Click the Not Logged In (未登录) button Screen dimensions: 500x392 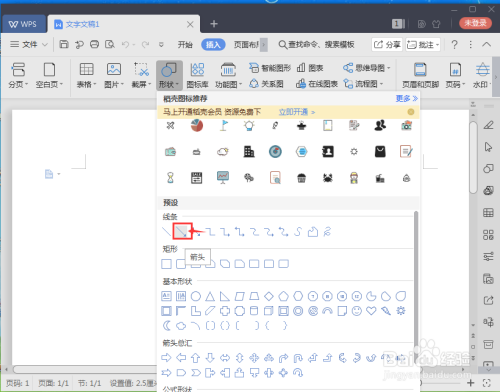coord(475,23)
